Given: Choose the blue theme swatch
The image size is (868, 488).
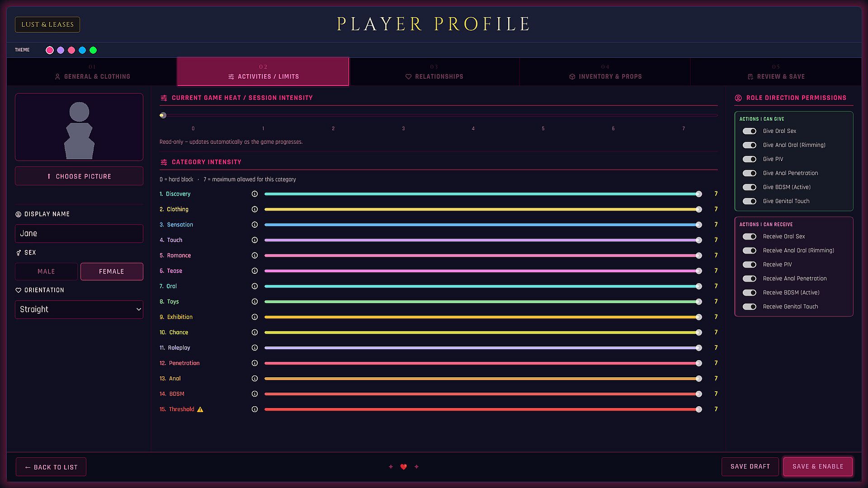Looking at the screenshot, I should point(82,50).
